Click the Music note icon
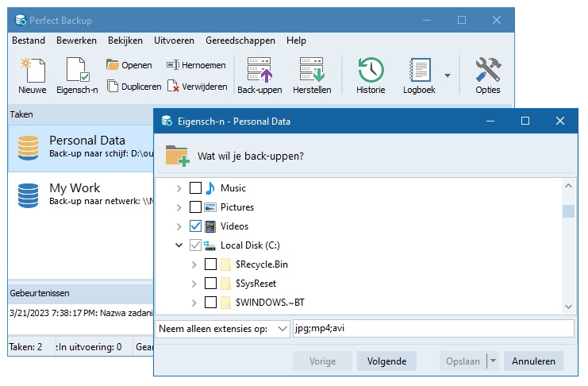 (210, 187)
